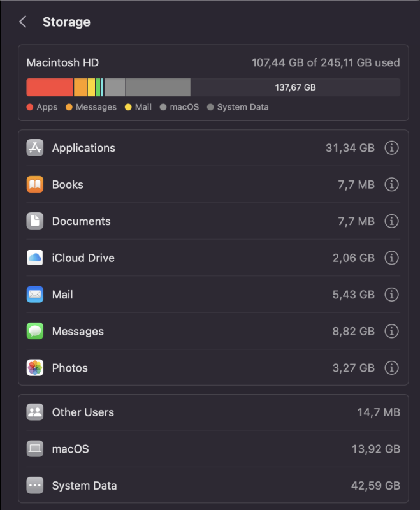Screen dimensions: 420x510
Task: Click the Applications app icon
Action: tap(35, 148)
